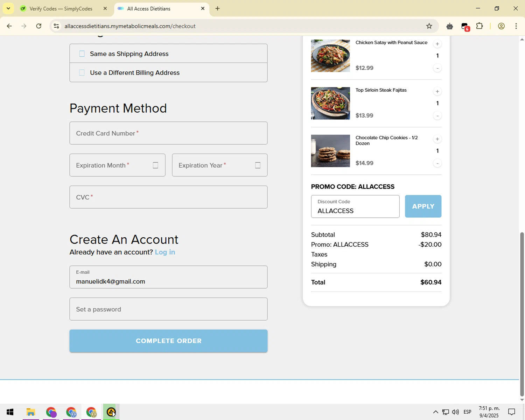Remove one Top Sirloin Steak Fajitas
Screen dimensions: 525x420
coord(437,115)
